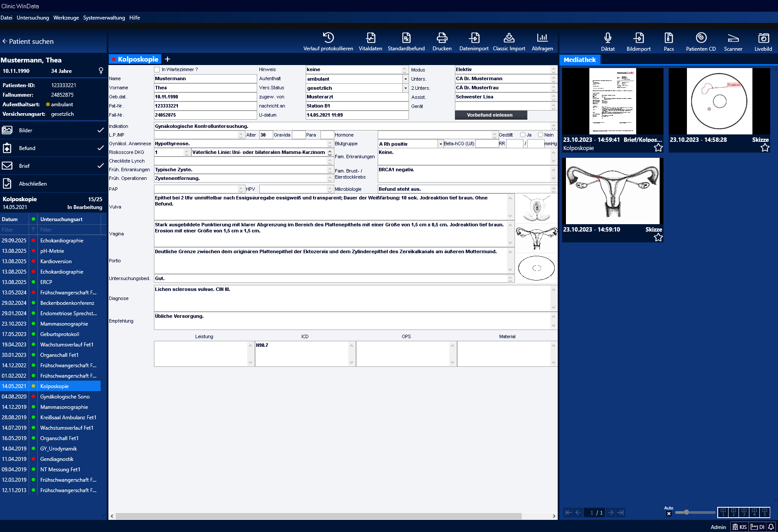Click the 'Vorbefund einlesen' button

tap(490, 115)
